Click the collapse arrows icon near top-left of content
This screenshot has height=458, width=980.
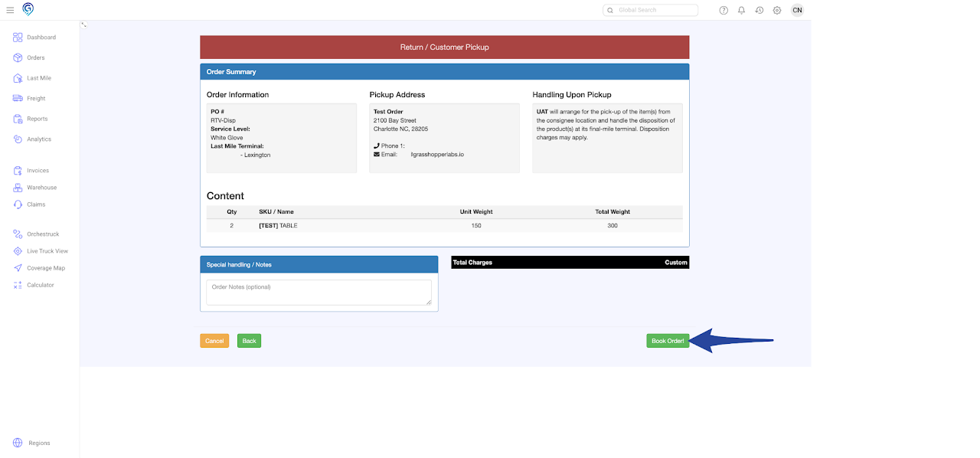pos(83,25)
